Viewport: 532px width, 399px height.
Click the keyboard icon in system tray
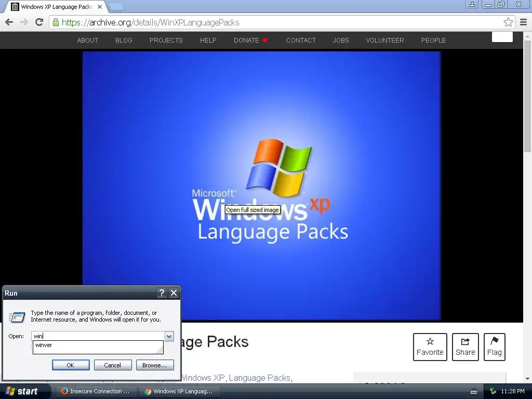(x=474, y=392)
